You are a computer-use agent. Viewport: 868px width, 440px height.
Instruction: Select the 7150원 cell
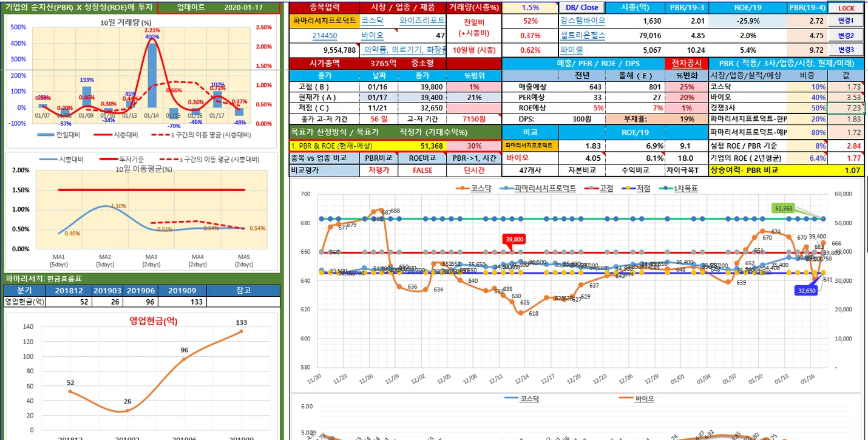point(474,119)
